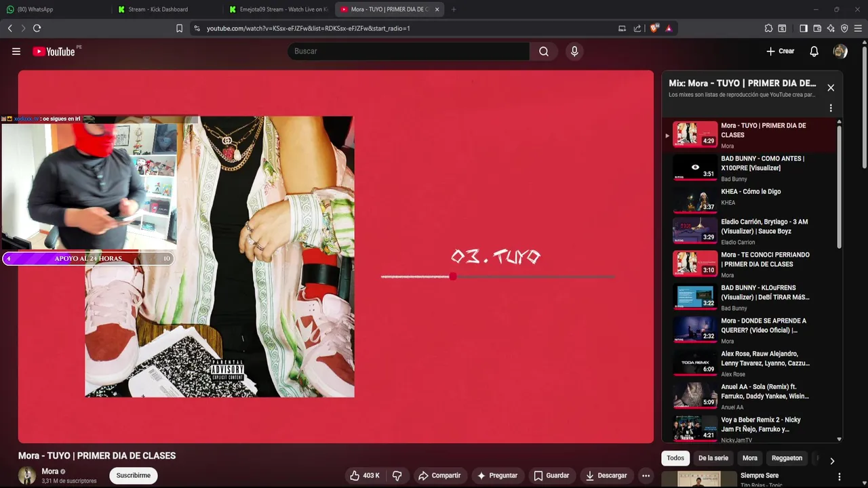Click the Preguntar button

497,476
